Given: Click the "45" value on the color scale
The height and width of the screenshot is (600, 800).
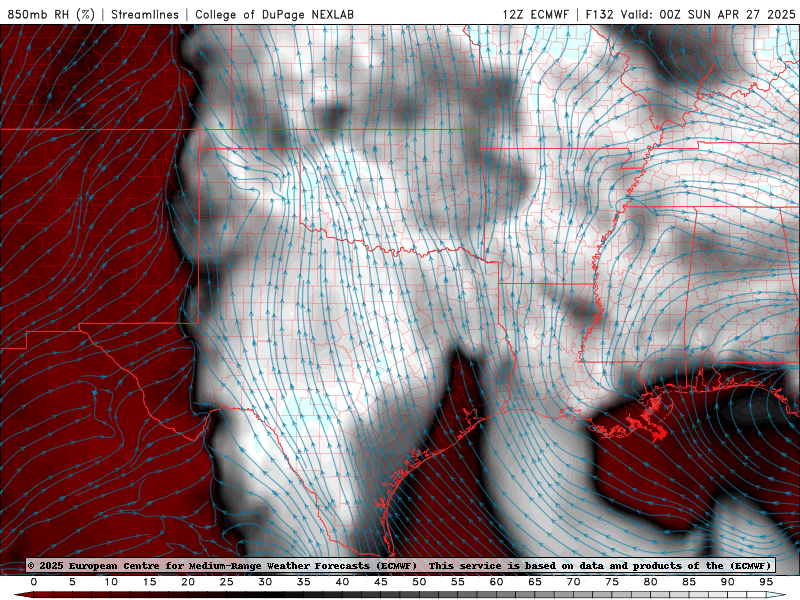Looking at the screenshot, I should (381, 582).
